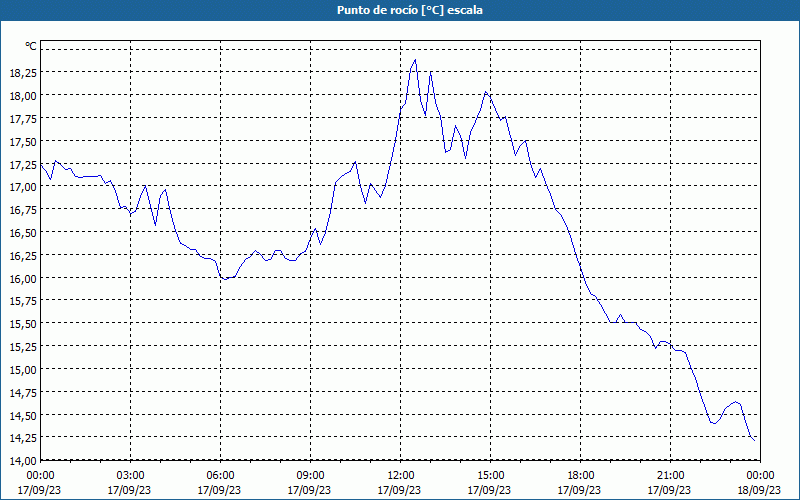Image resolution: width=800 pixels, height=500 pixels.
Task: Click the 17,75 y-axis value
Action: click(x=23, y=118)
